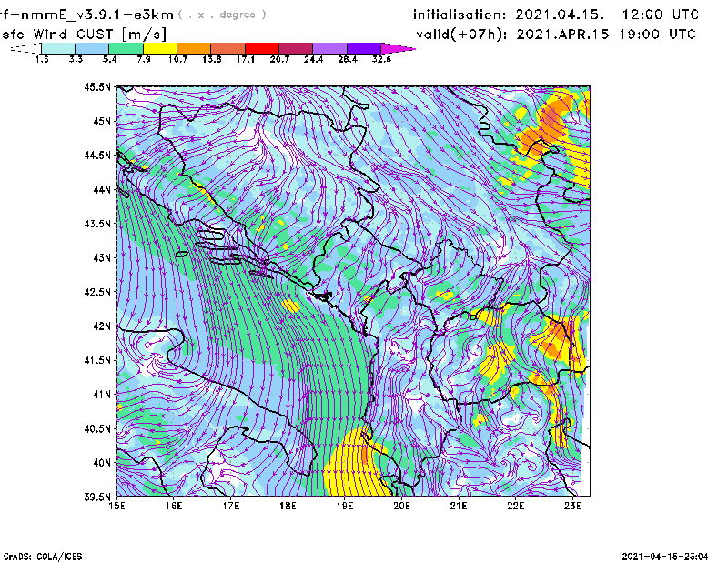Click the '42N' latitude label
The height and width of the screenshot is (562, 728).
102,326
